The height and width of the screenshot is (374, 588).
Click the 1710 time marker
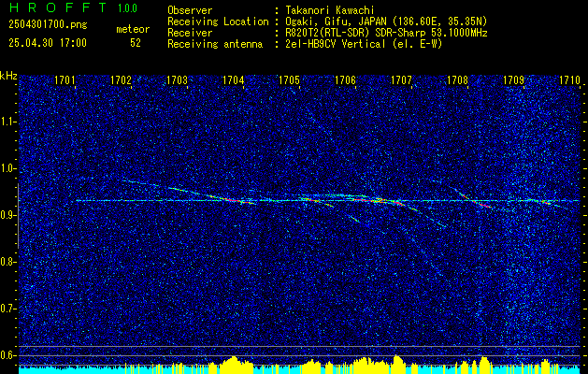pos(569,79)
